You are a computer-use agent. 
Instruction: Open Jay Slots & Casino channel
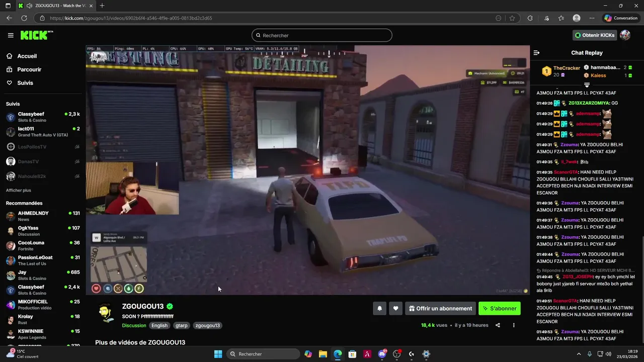point(43,275)
